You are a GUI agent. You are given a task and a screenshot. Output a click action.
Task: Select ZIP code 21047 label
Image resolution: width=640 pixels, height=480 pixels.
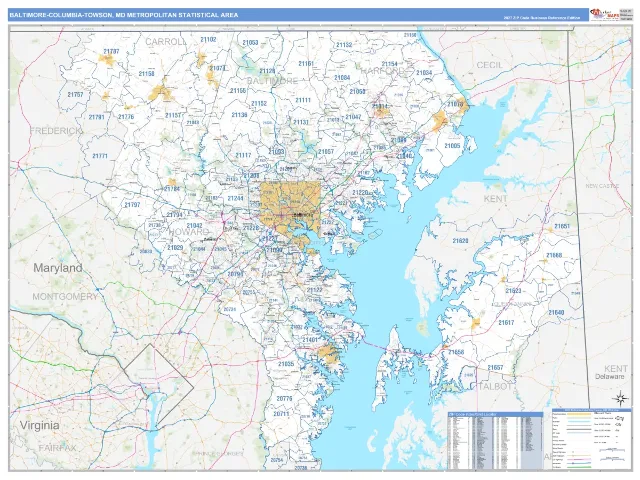click(x=353, y=117)
